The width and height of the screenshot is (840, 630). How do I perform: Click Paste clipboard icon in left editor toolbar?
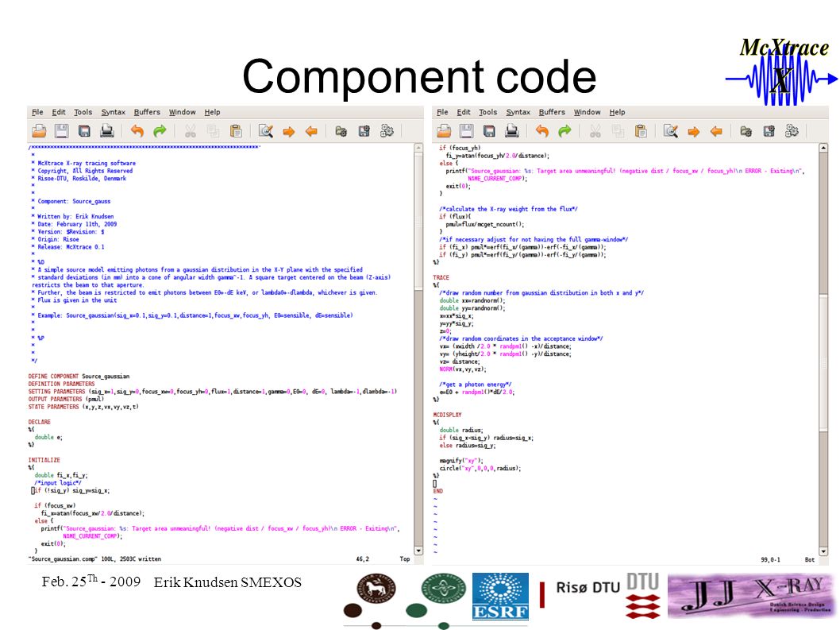pyautogui.click(x=236, y=131)
